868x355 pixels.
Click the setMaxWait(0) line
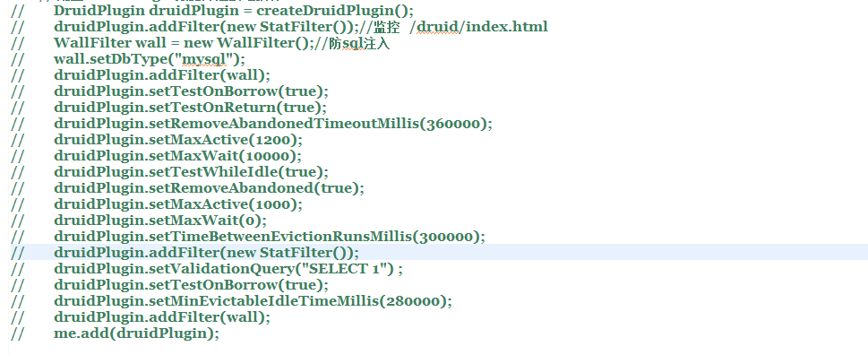pos(160,221)
